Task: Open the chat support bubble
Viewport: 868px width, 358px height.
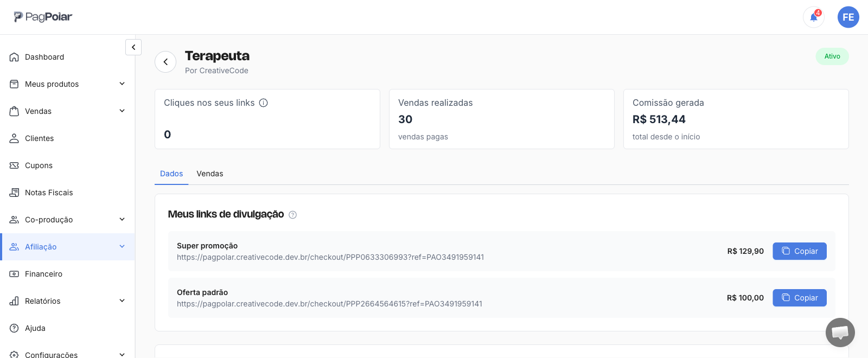Action: 840,333
